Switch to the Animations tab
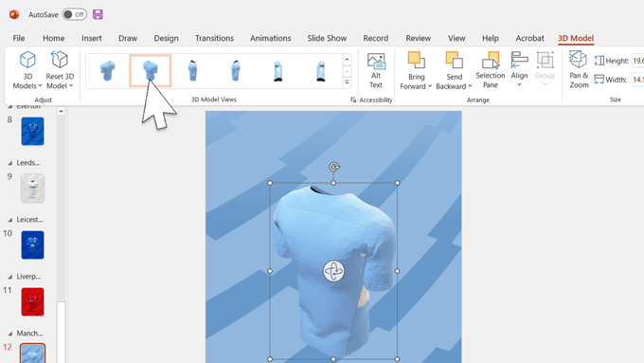 coord(270,38)
